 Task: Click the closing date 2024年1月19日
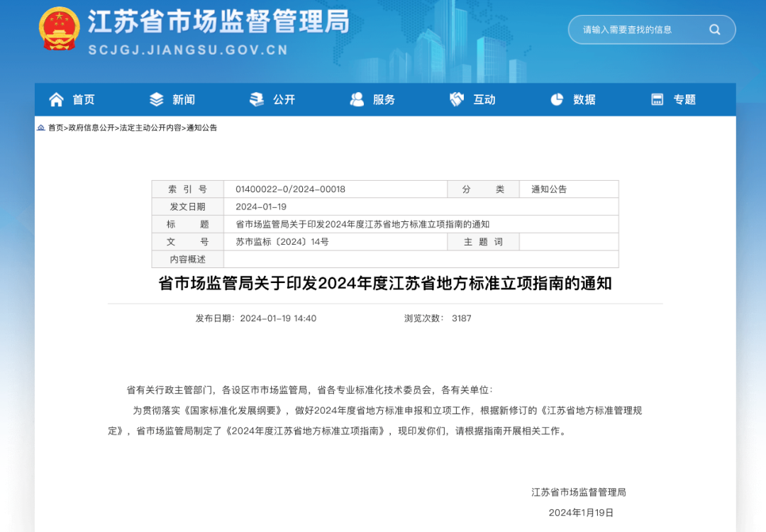tap(581, 513)
